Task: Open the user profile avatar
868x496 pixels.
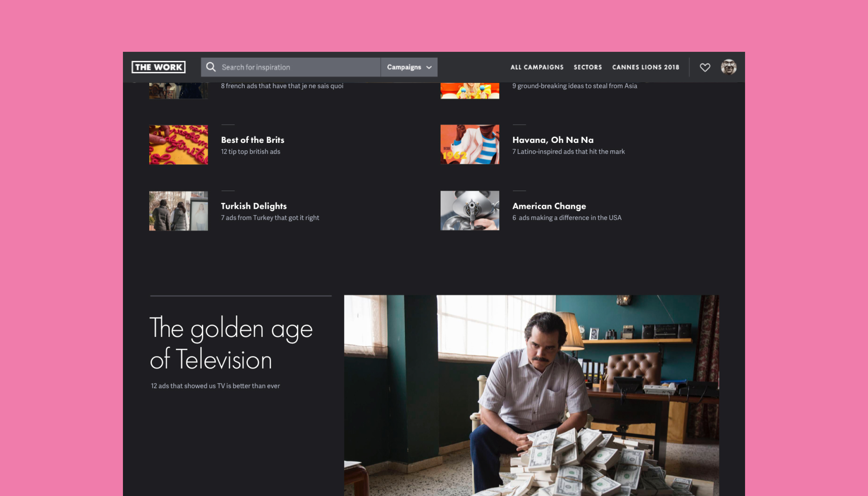Action: pyautogui.click(x=728, y=67)
